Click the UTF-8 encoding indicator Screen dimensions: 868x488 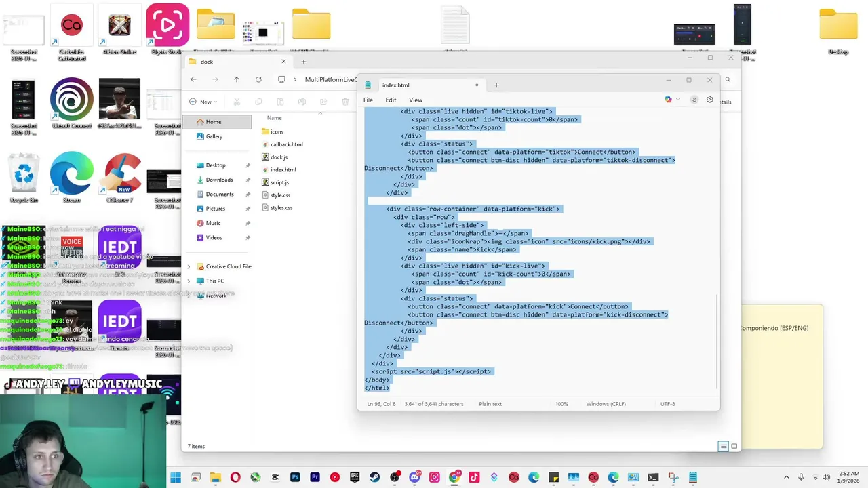667,404
